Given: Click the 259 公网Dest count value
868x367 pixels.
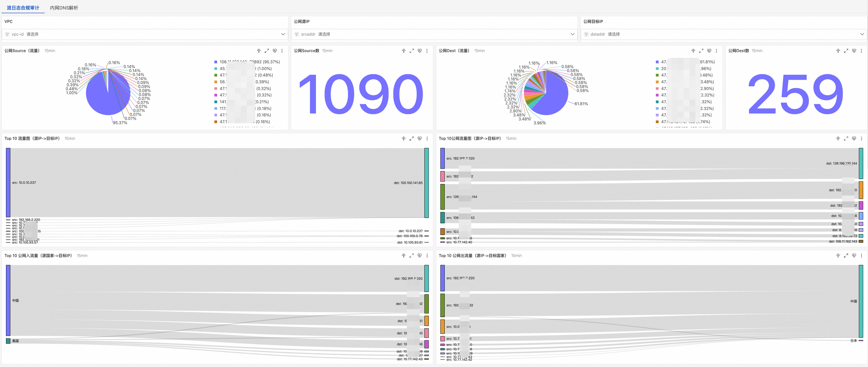Looking at the screenshot, I should point(795,94).
